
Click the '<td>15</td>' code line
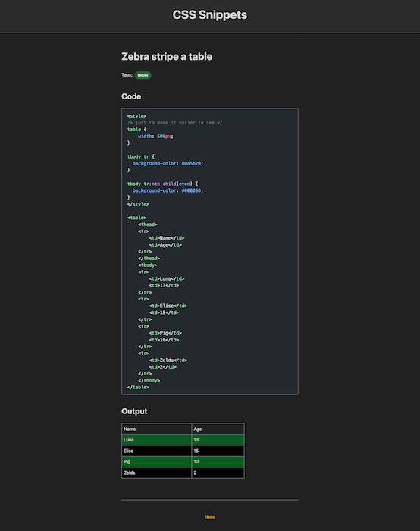click(164, 313)
